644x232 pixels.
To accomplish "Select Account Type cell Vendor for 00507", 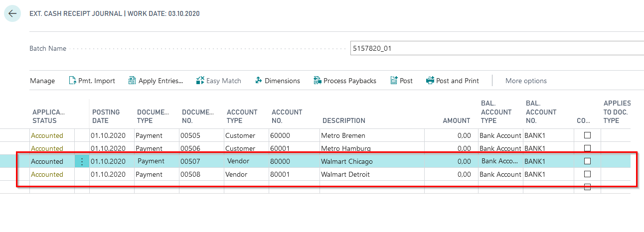I will 238,161.
